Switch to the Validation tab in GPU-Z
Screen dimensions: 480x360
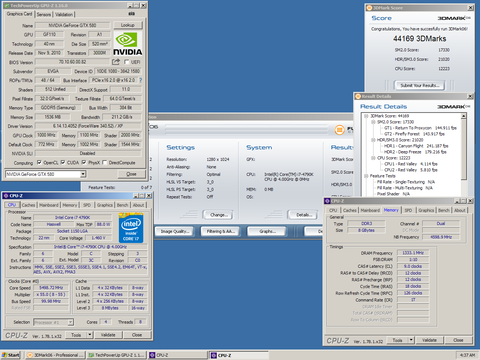64,14
